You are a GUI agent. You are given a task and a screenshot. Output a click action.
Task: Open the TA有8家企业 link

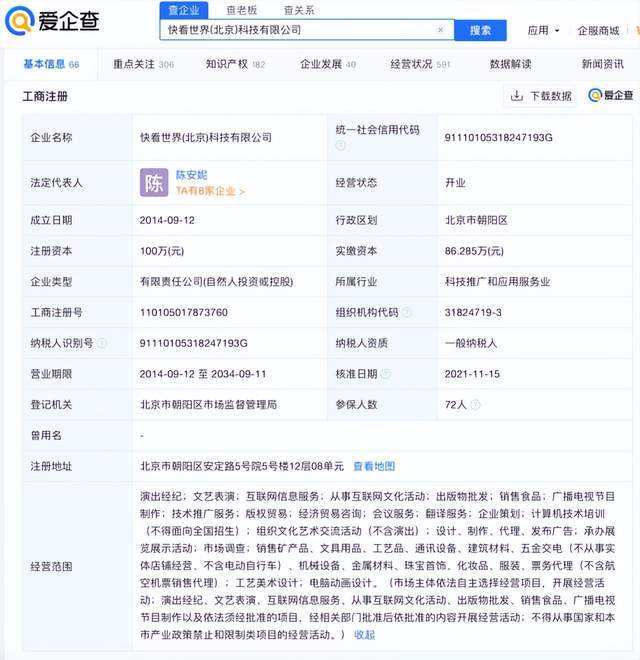click(x=211, y=191)
